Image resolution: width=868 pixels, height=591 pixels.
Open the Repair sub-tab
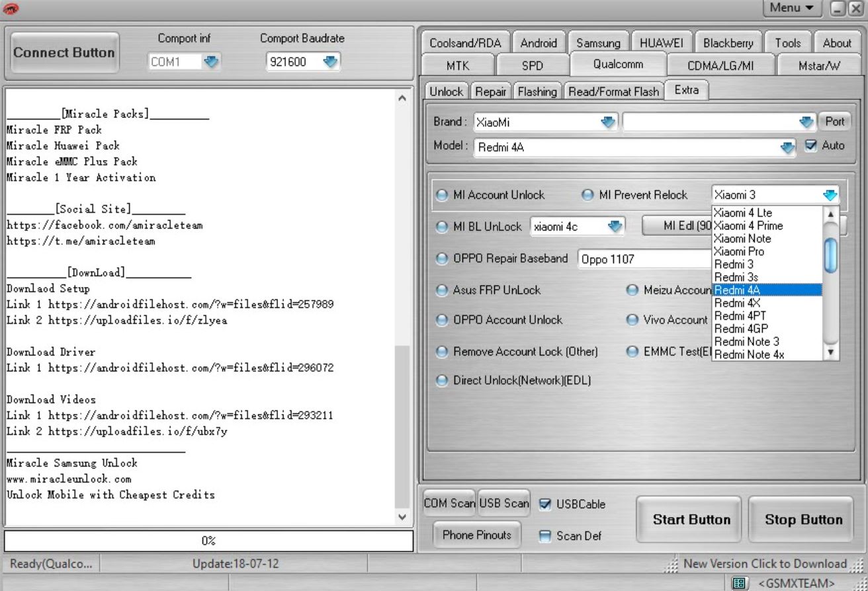pyautogui.click(x=491, y=92)
